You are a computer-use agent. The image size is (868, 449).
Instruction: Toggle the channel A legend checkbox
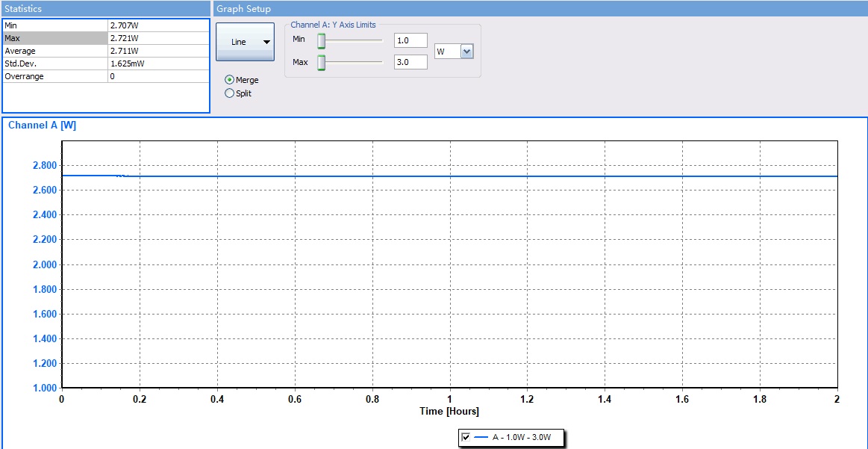(x=466, y=438)
